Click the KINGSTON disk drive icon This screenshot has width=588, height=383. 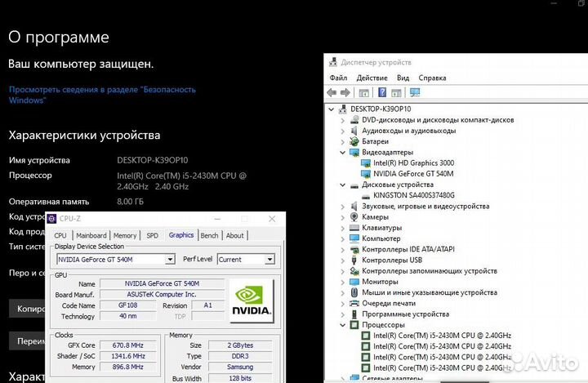coord(366,196)
